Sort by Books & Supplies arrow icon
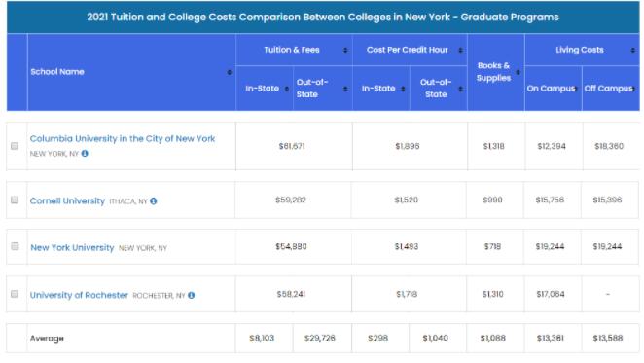 [518, 72]
